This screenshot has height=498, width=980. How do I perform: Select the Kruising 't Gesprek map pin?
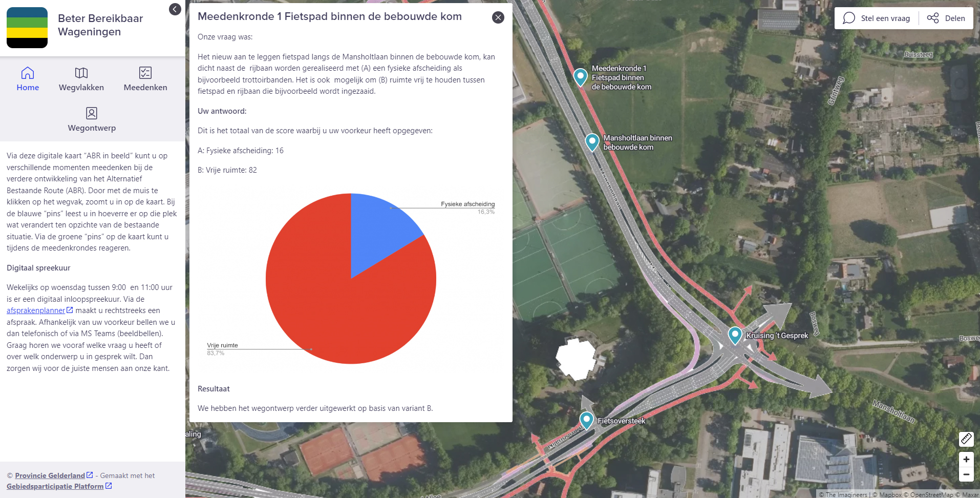tap(735, 335)
